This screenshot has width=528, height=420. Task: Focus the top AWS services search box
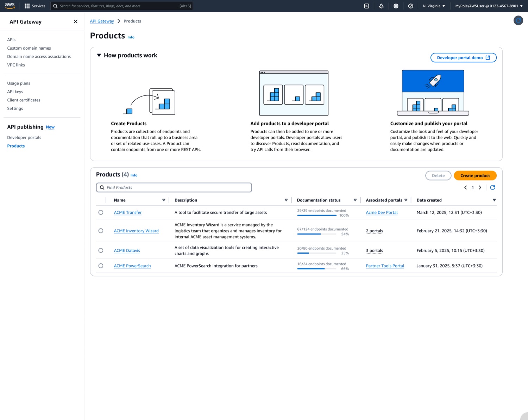coord(122,6)
